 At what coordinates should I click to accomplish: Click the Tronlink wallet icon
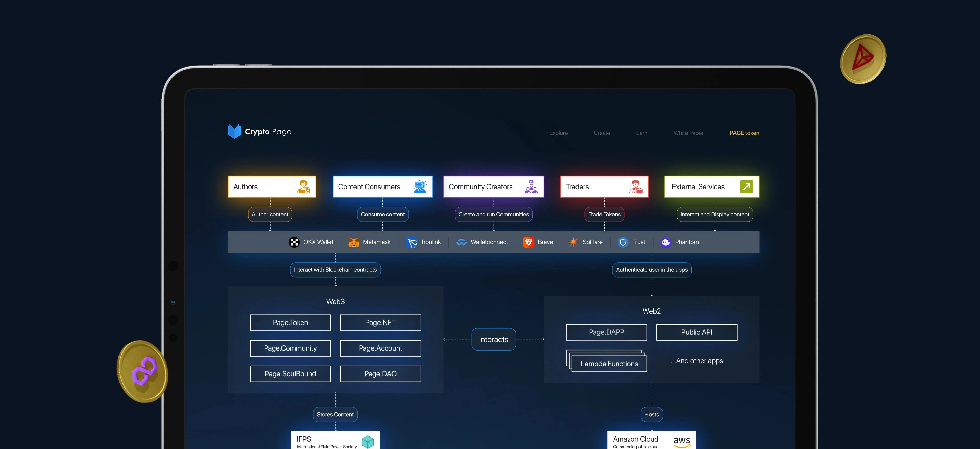pos(412,242)
